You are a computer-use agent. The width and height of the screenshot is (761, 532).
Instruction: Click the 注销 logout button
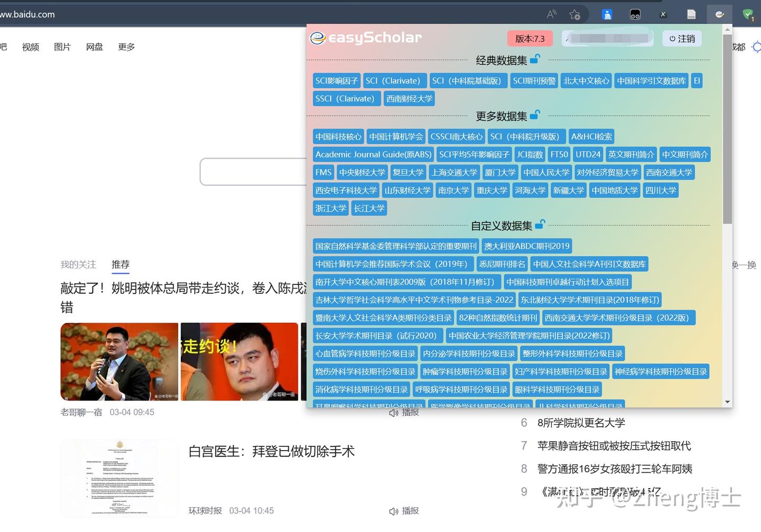click(682, 38)
